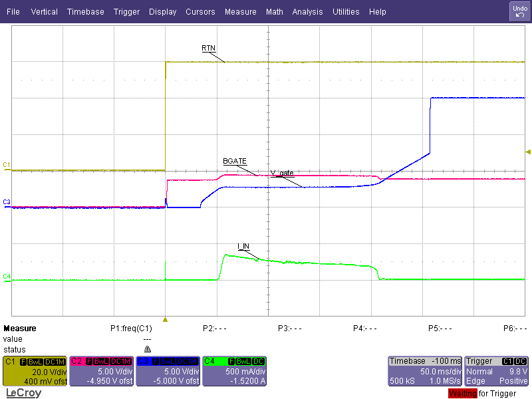Select the C1 ground level indicator
This screenshot has width=532, height=399.
pos(7,164)
